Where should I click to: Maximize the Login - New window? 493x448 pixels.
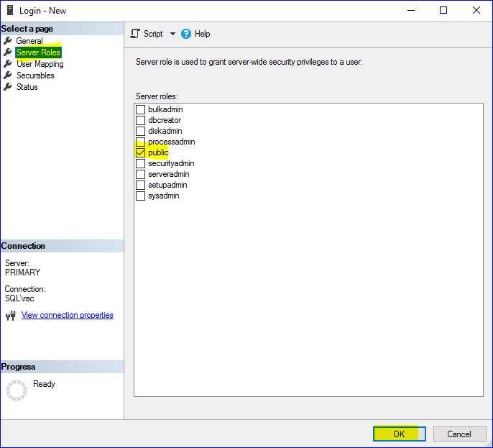click(x=443, y=11)
